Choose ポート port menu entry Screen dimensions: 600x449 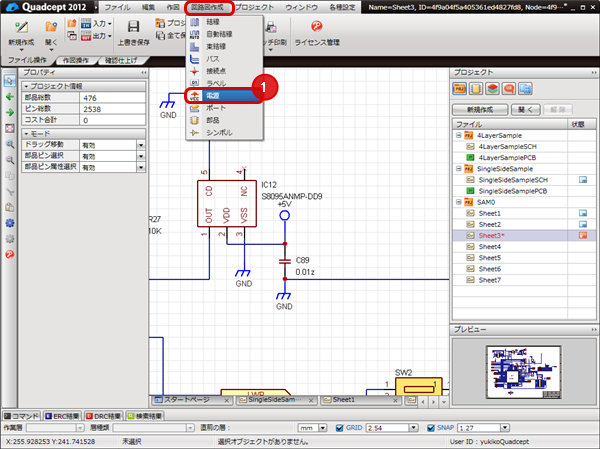(x=224, y=108)
